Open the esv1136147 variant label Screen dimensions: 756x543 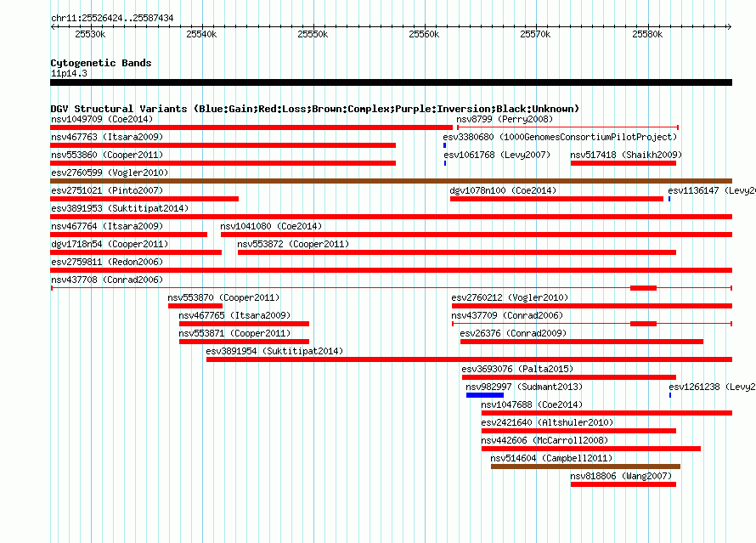click(x=712, y=190)
